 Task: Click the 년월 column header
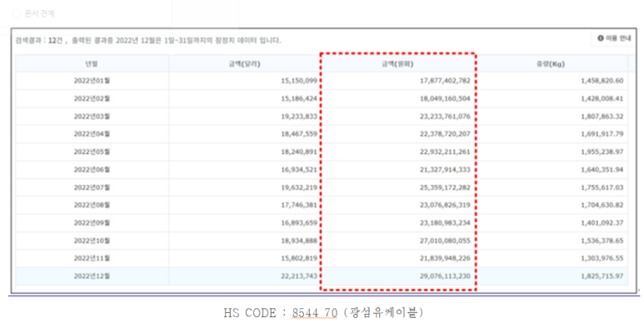[92, 64]
